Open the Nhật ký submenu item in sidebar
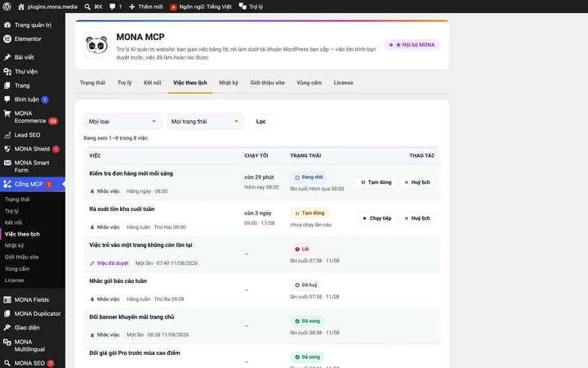The width and height of the screenshot is (588, 368). pyautogui.click(x=14, y=245)
